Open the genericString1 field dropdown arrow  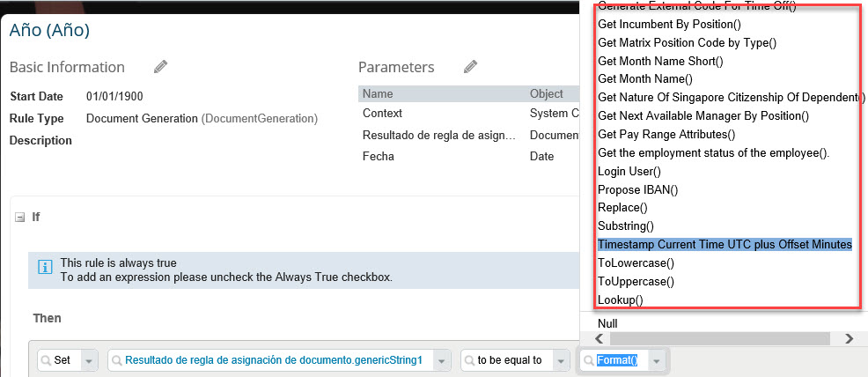[x=441, y=360]
